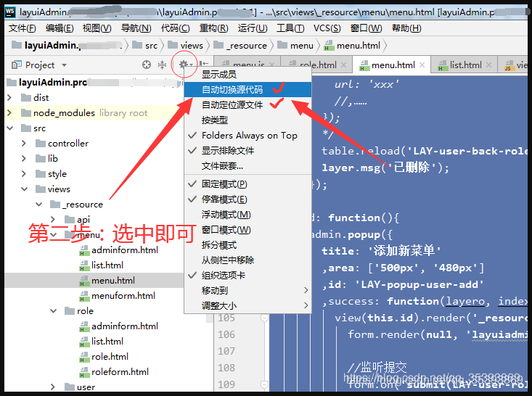
Task: Toggle 显示排除文件 option
Action: coord(247,151)
